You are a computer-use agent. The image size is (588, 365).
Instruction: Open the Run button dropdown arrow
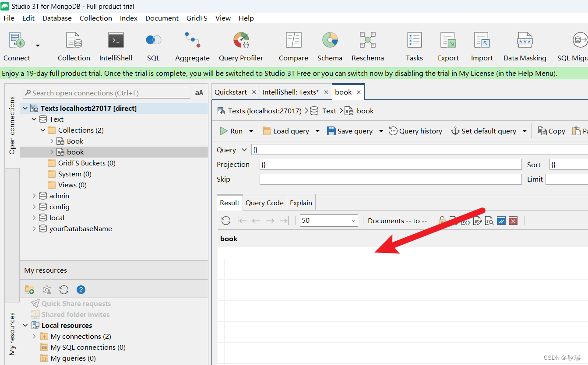(251, 131)
